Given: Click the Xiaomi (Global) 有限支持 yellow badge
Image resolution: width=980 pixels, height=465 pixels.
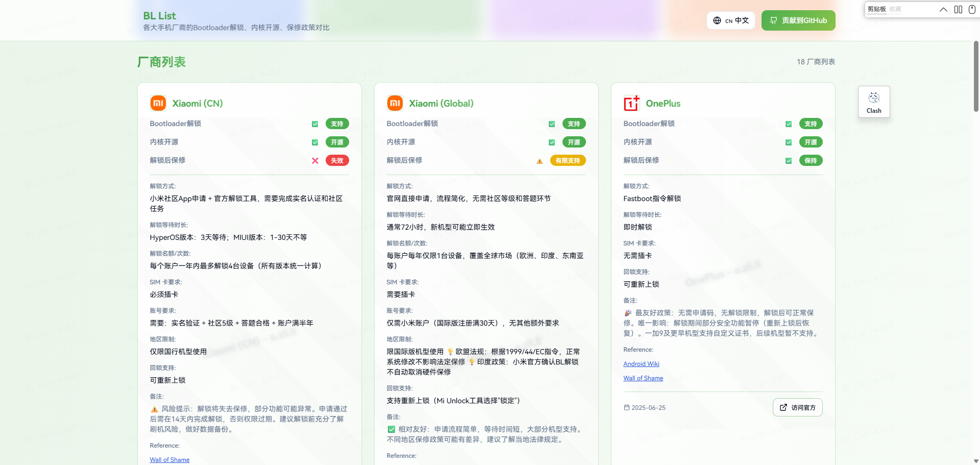Looking at the screenshot, I should pos(568,161).
